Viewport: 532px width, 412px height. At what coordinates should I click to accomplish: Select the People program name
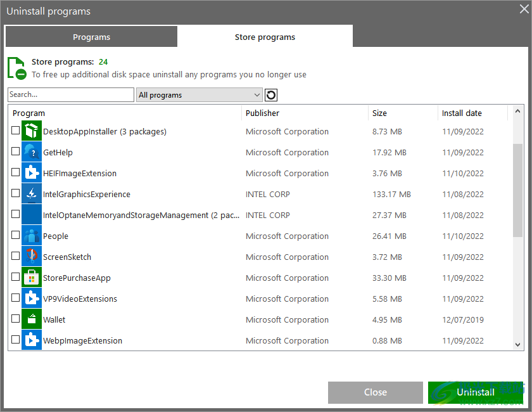point(55,236)
